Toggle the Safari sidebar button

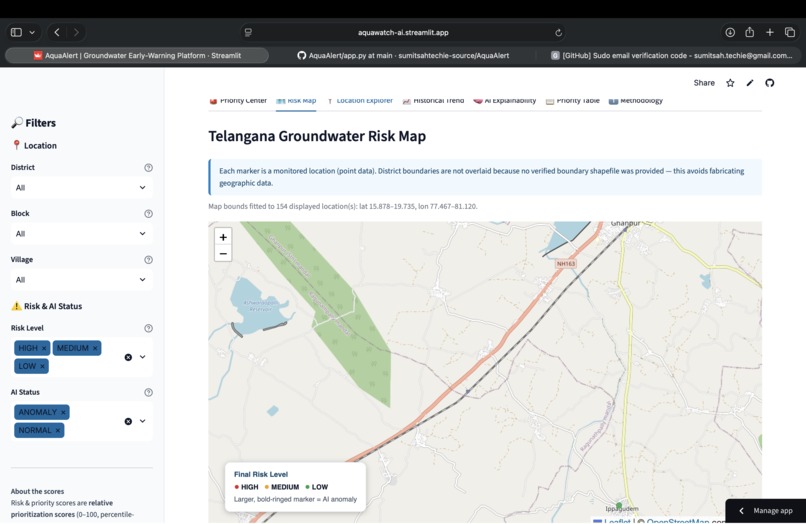coord(16,32)
